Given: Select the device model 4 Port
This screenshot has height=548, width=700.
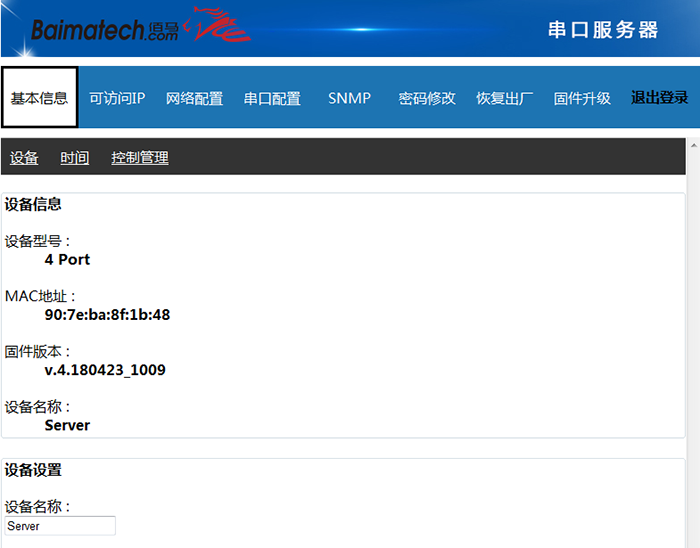Looking at the screenshot, I should coord(67,259).
